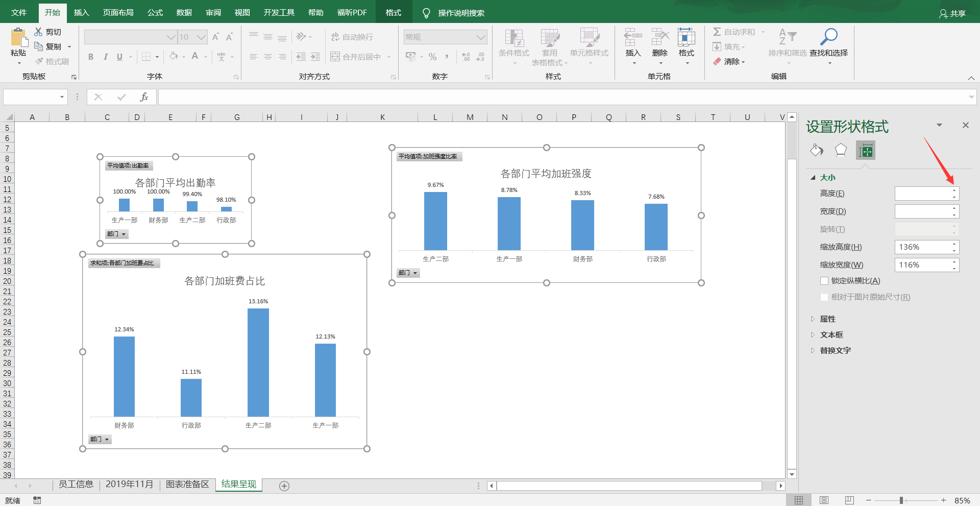Click the percent style icon
The image size is (980, 506).
point(432,57)
